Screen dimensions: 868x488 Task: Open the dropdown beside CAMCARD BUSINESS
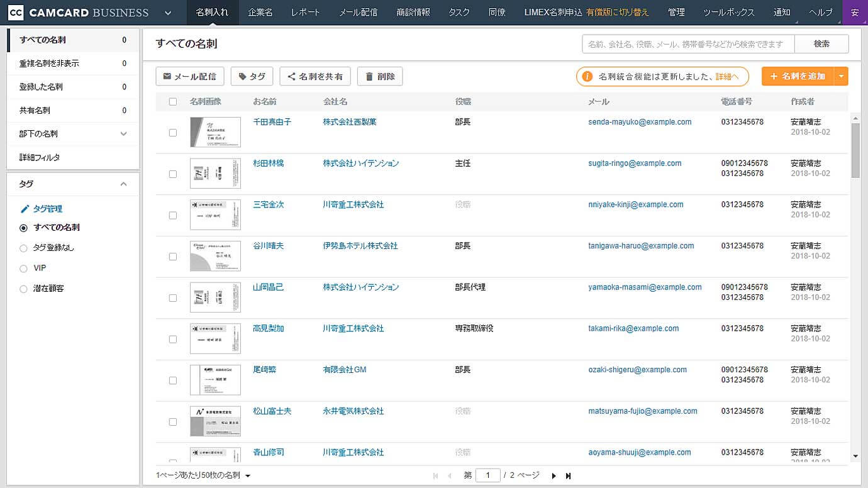[x=168, y=13]
